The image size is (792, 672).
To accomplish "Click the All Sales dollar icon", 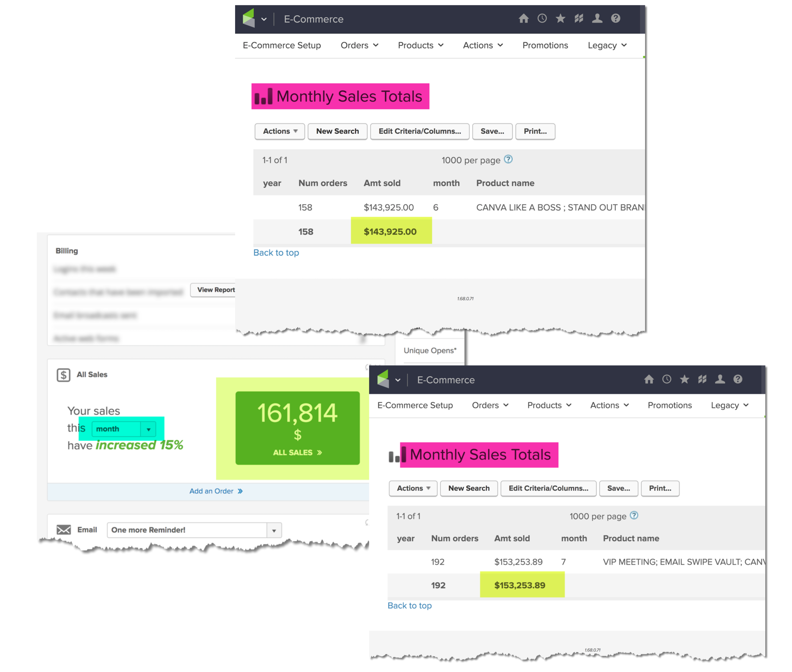I will [x=63, y=375].
